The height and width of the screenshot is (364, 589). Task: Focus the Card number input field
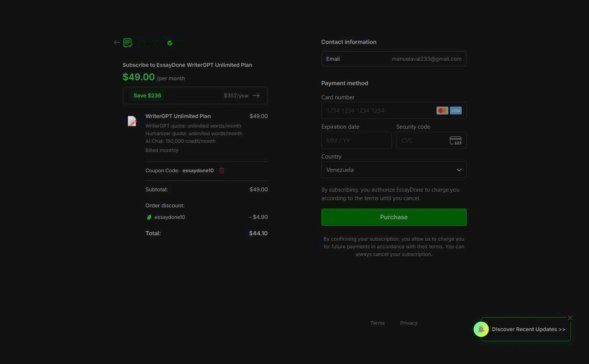[394, 110]
